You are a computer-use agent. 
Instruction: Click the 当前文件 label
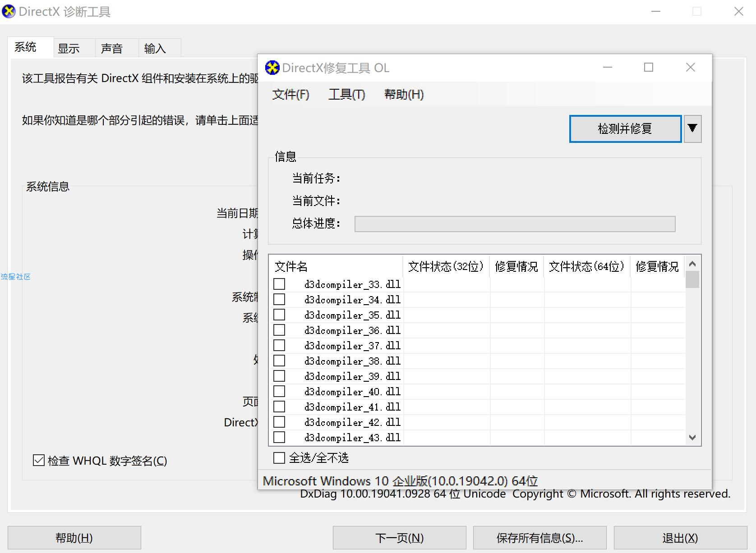coord(316,201)
